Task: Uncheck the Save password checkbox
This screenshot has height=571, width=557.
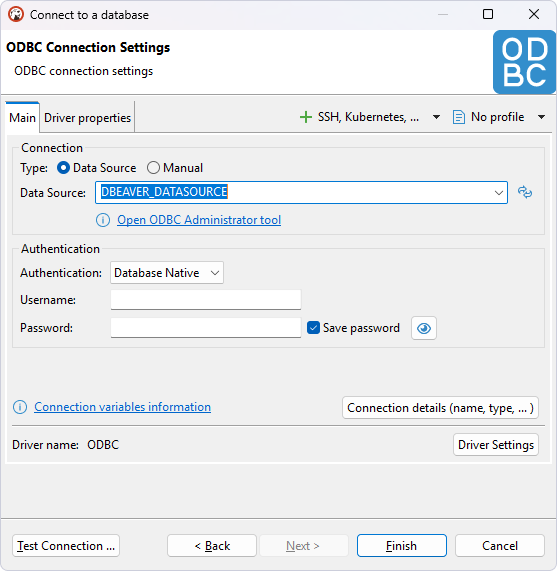Action: [313, 328]
